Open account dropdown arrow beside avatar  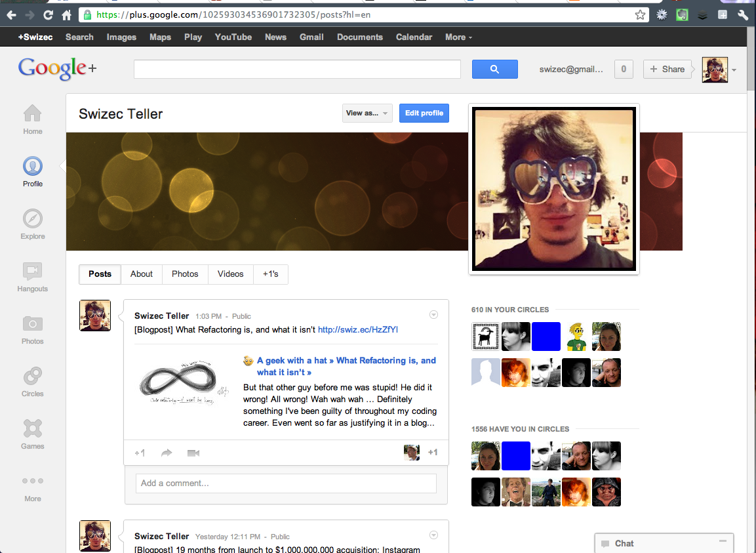coord(734,70)
